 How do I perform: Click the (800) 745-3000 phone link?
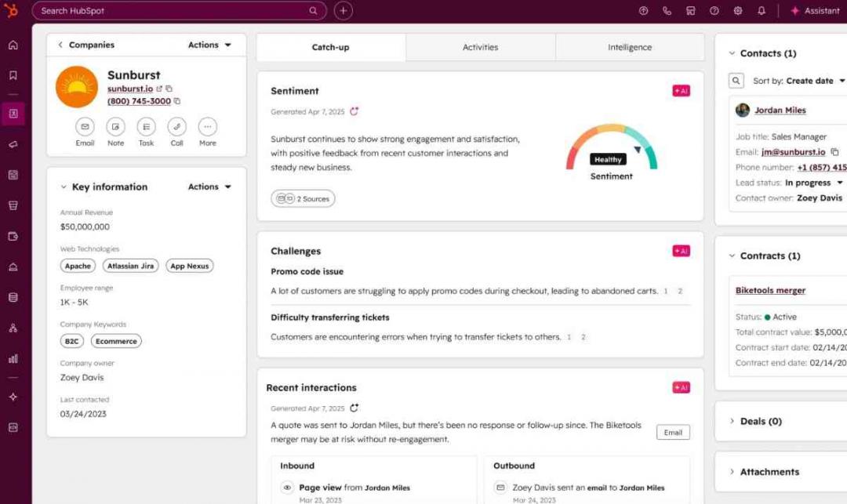click(x=139, y=101)
